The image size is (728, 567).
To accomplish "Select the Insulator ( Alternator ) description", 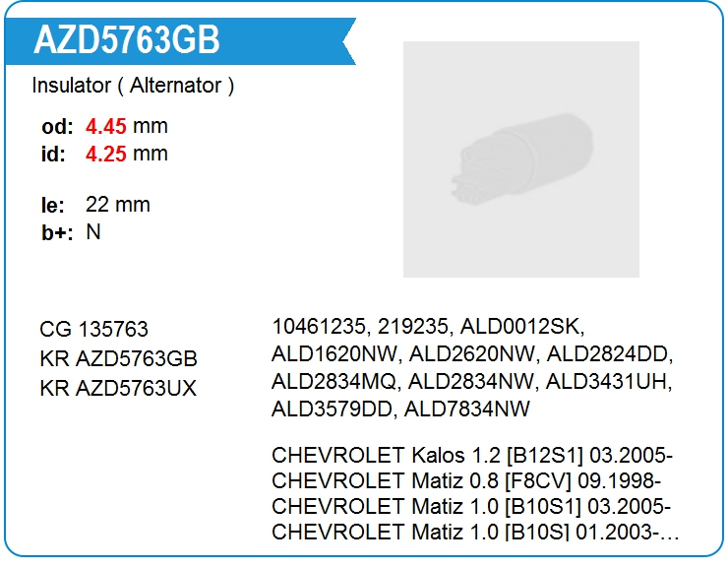I will 133,86.
